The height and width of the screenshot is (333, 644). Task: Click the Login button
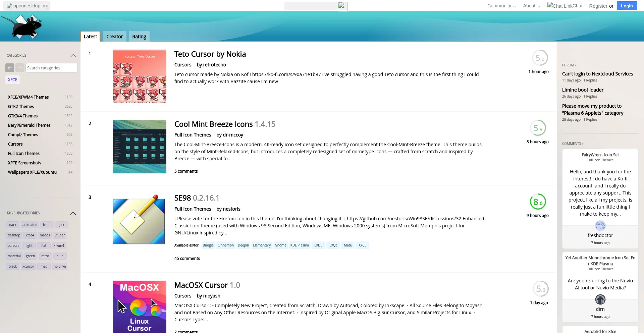tap(627, 6)
